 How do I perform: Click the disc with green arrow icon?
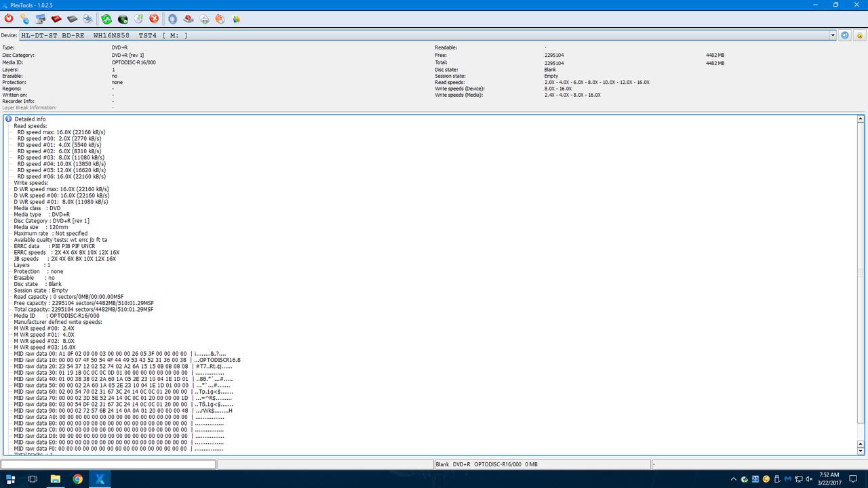click(138, 19)
